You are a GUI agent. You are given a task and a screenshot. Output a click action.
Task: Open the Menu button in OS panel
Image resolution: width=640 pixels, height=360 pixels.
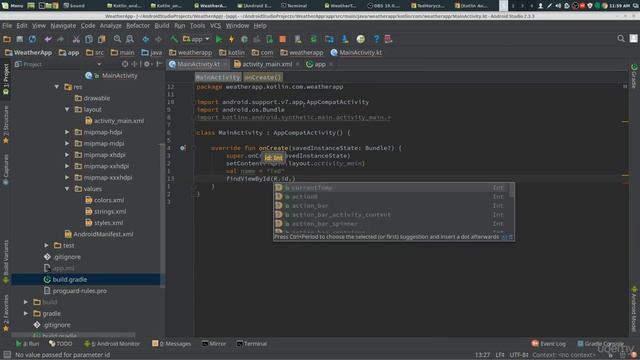12,6
